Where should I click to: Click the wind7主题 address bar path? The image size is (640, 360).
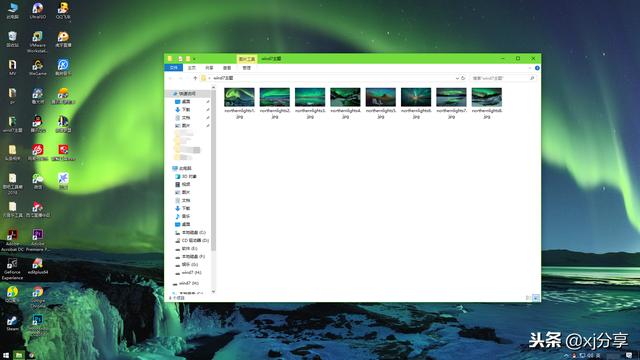tap(223, 78)
